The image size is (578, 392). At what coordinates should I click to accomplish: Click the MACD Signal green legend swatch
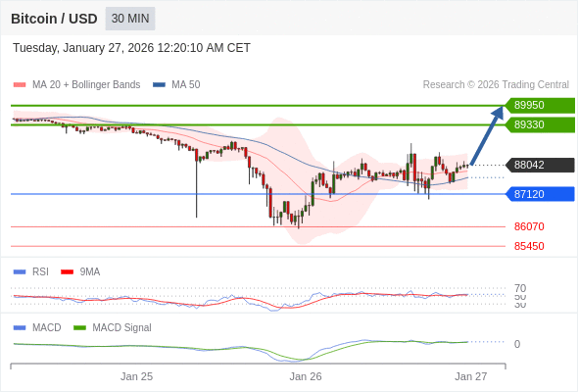[79, 328]
